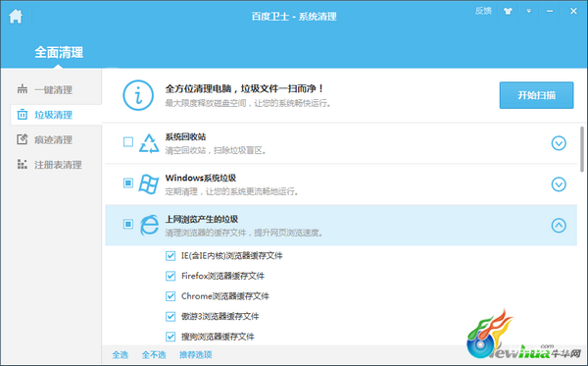Click the edit note icon beside 痕迹清理
The width and height of the screenshot is (588, 366).
coord(23,139)
